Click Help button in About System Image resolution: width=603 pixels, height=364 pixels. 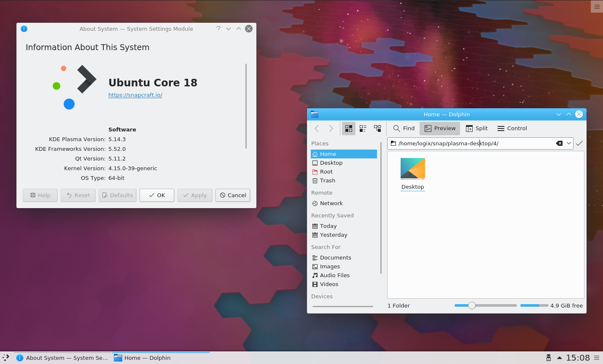click(40, 195)
